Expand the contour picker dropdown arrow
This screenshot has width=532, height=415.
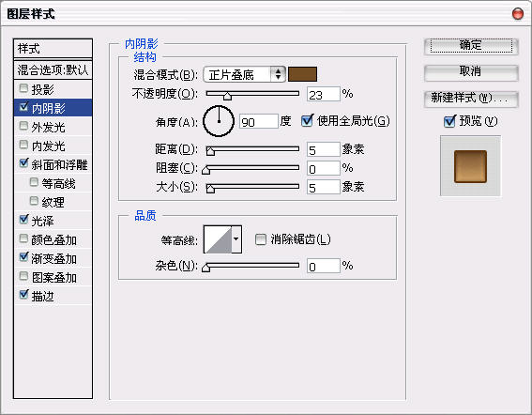[x=236, y=239]
